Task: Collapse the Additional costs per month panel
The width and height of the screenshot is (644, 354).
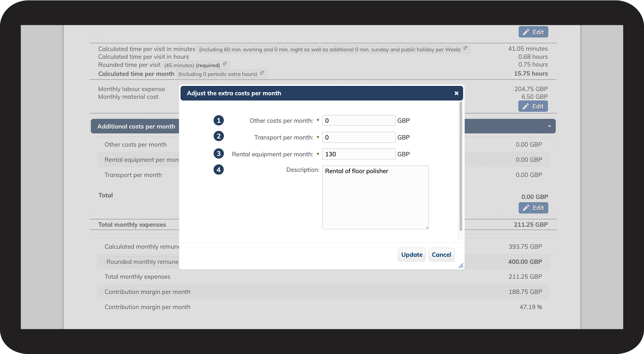Action: coord(549,127)
